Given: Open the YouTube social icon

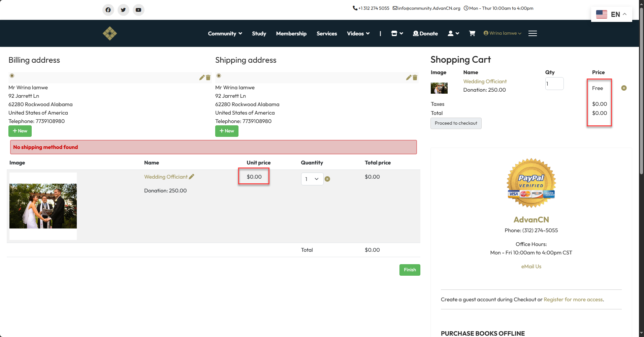Looking at the screenshot, I should coord(138,10).
